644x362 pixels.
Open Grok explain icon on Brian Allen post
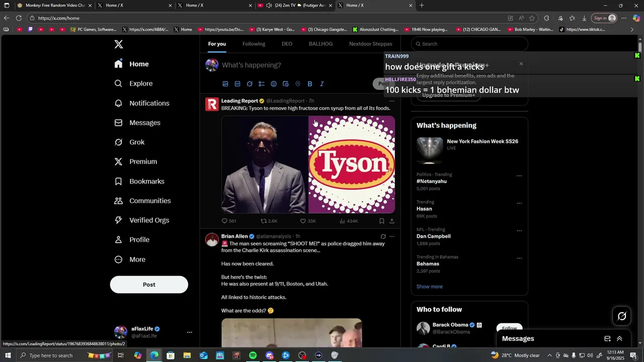383,236
